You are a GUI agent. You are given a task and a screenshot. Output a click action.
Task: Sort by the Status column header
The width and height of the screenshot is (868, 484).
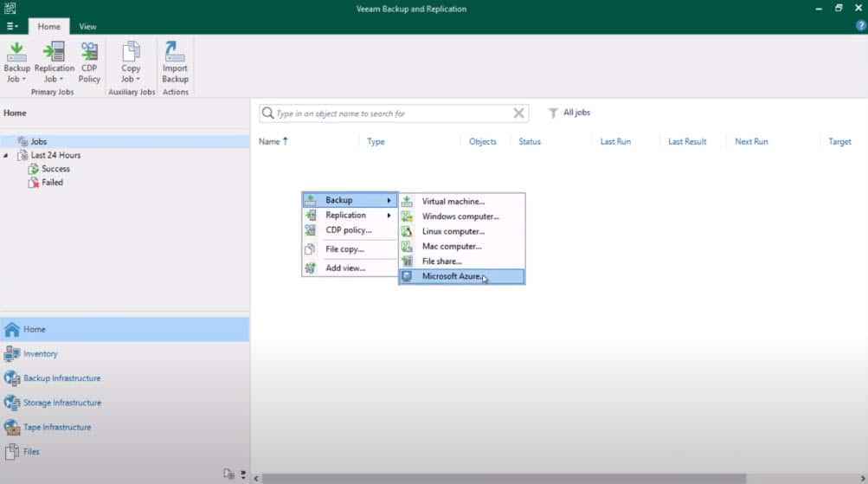[530, 142]
